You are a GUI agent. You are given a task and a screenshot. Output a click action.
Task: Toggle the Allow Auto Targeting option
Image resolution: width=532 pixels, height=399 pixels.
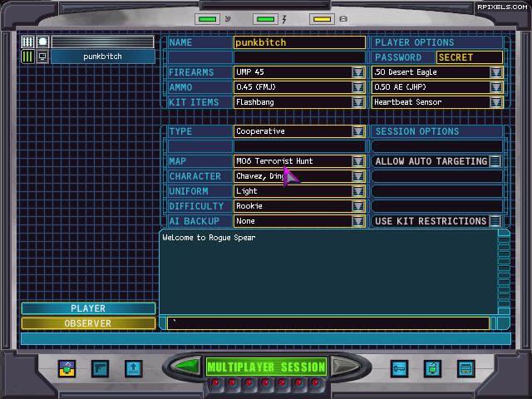(495, 161)
